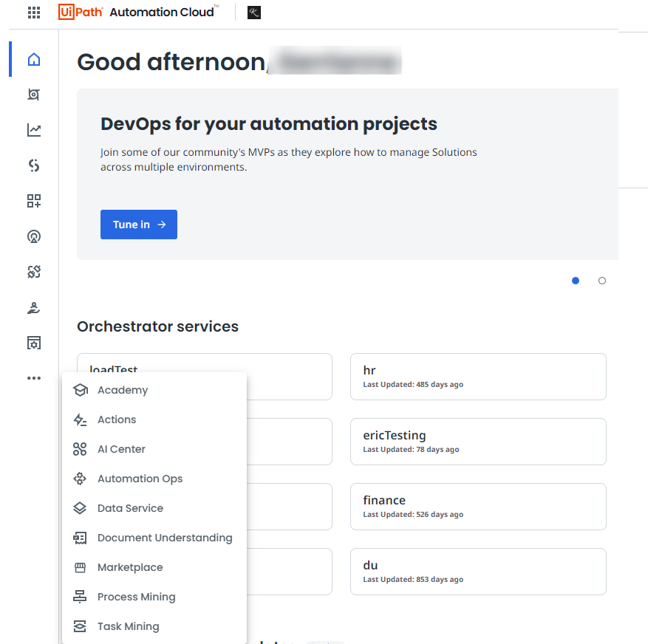Go to Home in the left sidebar
The width and height of the screenshot is (648, 644).
[34, 60]
